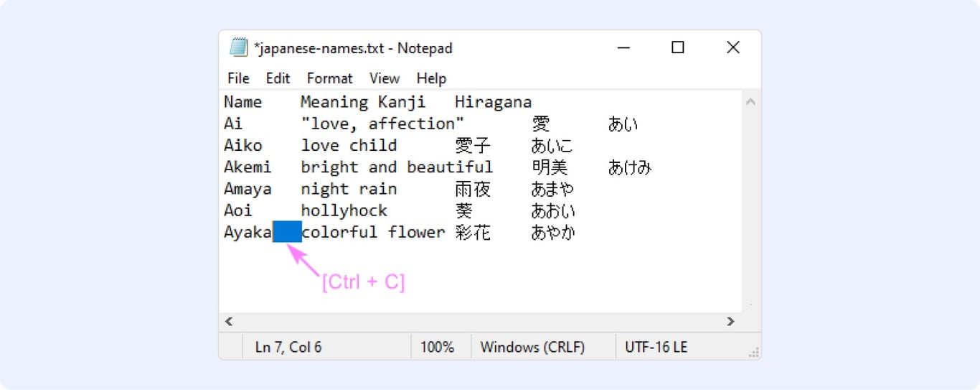Click the vertical scrollbar up arrow
Image resolution: width=980 pixels, height=390 pixels.
pos(750,102)
